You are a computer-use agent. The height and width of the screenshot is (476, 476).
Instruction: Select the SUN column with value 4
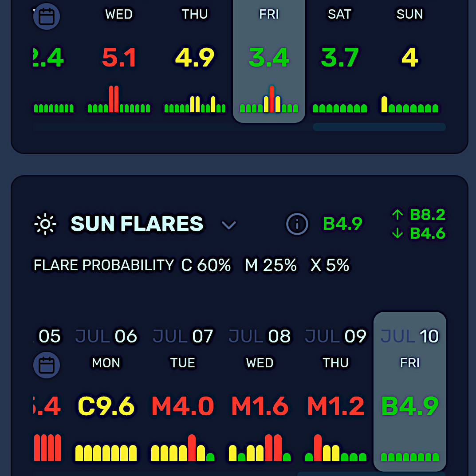[x=410, y=61]
